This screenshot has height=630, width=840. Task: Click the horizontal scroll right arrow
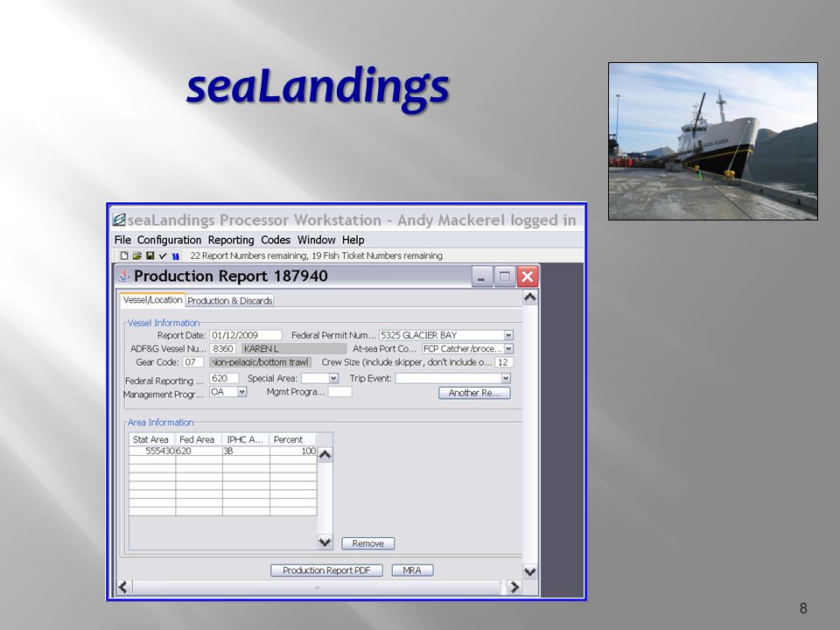pos(514,587)
